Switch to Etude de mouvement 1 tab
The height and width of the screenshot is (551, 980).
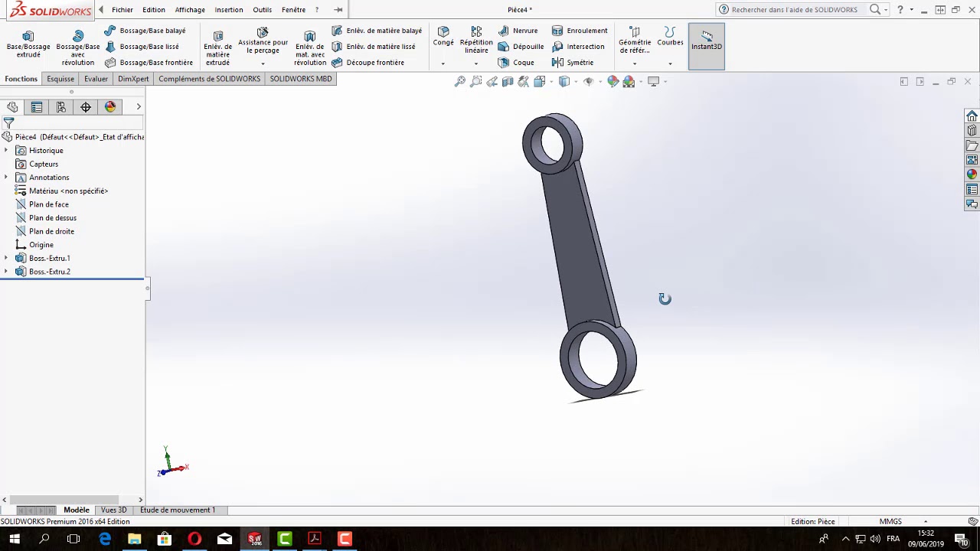[178, 510]
